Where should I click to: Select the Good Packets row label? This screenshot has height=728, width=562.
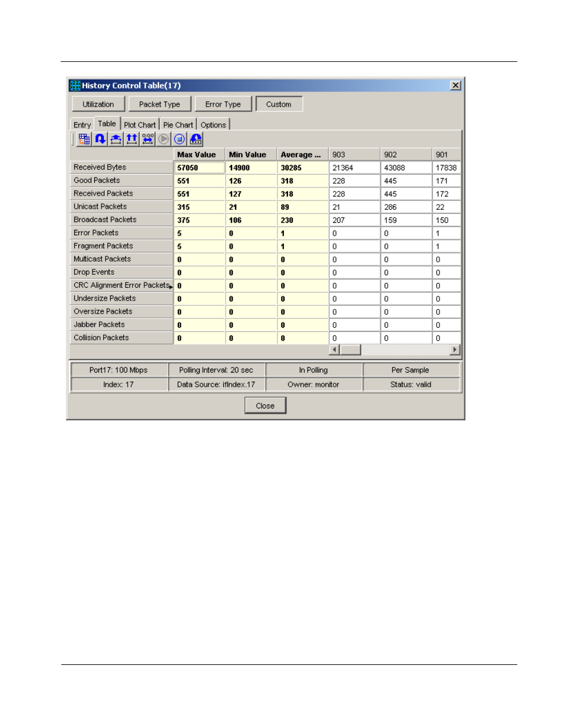click(121, 180)
